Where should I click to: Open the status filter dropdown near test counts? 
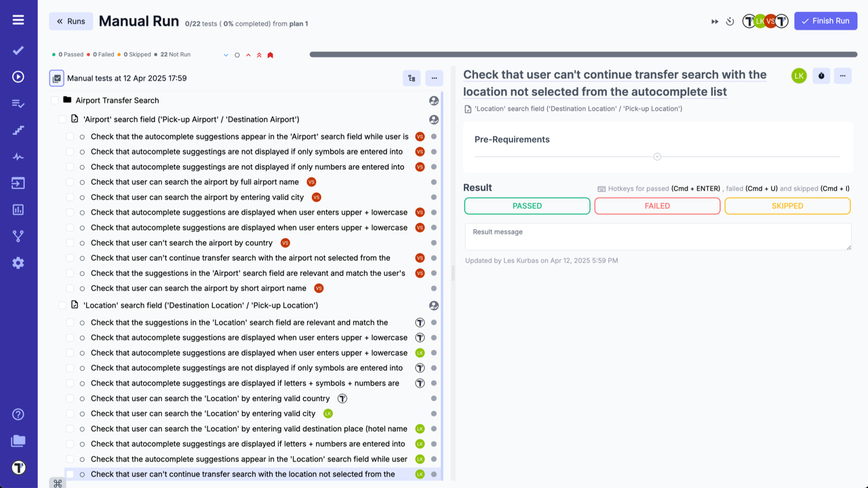point(225,54)
